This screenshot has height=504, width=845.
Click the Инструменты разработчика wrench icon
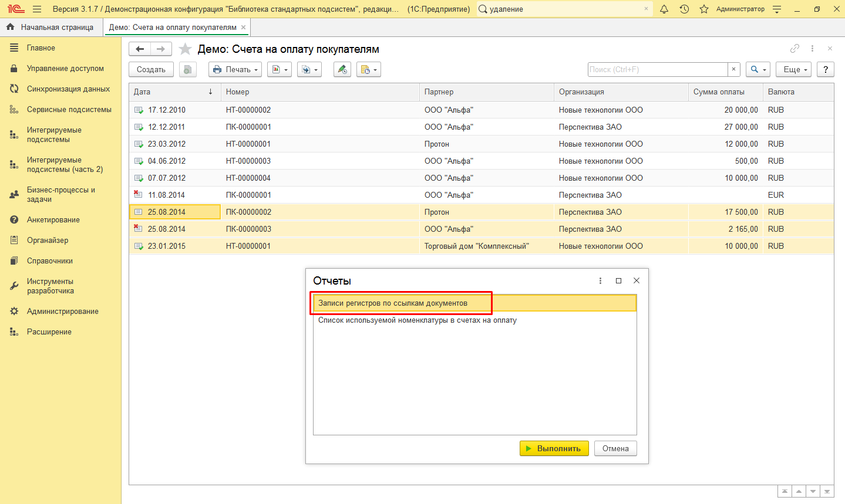click(x=14, y=286)
